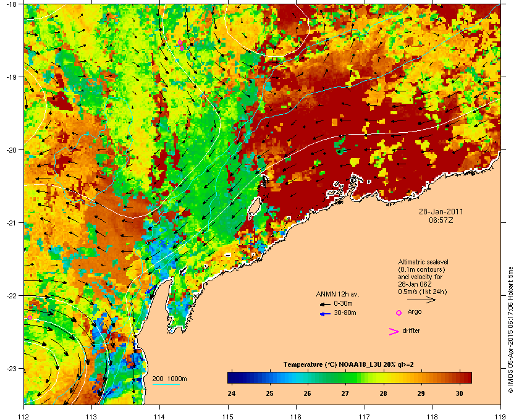Click the Argo float marker near 112.1, -22.3
This screenshot has height=420, width=519.
(30, 317)
